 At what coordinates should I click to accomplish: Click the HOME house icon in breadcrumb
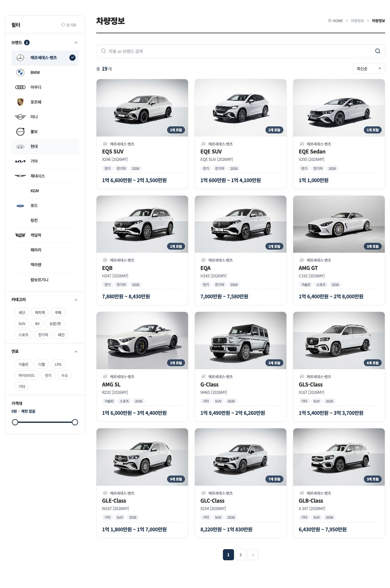(x=330, y=21)
